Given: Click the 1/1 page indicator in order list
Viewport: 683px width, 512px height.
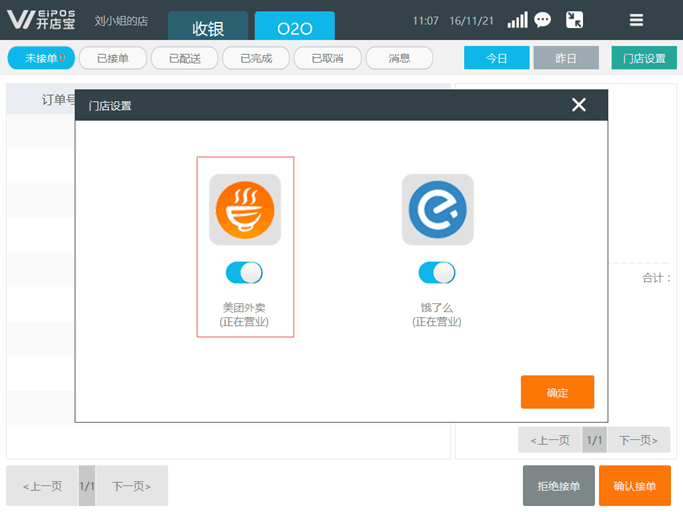Looking at the screenshot, I should (x=87, y=486).
